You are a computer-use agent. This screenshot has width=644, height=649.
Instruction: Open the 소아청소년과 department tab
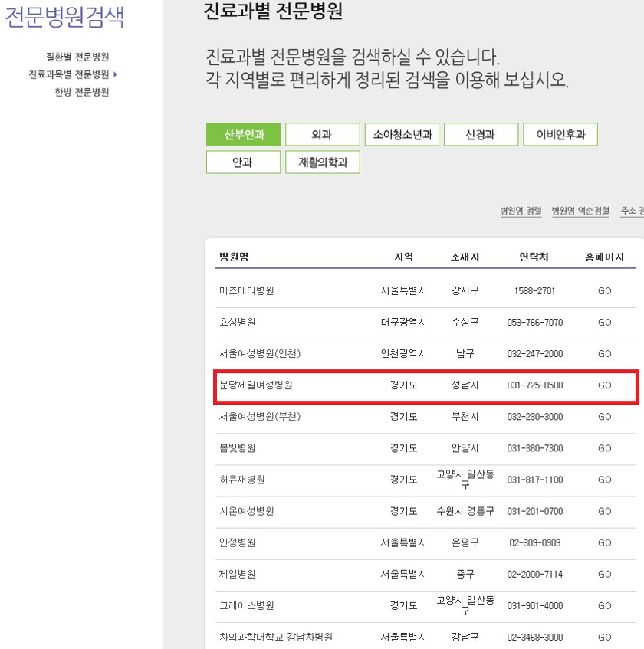402,134
